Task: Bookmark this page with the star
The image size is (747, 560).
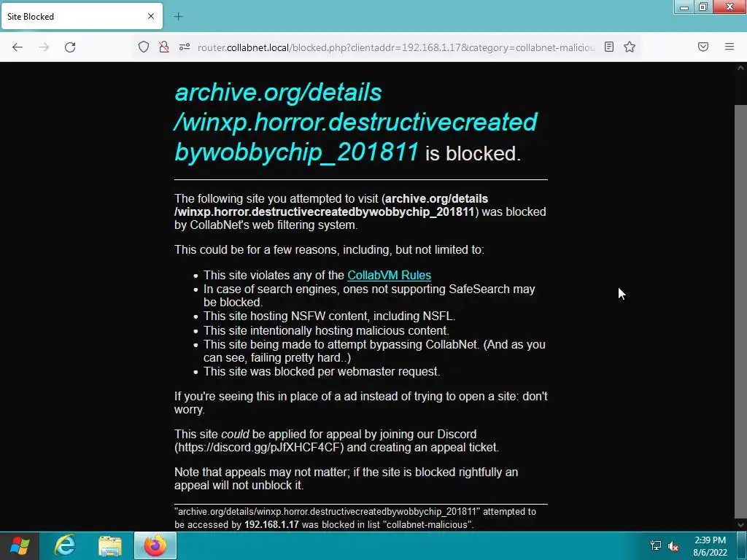Action: coord(630,47)
